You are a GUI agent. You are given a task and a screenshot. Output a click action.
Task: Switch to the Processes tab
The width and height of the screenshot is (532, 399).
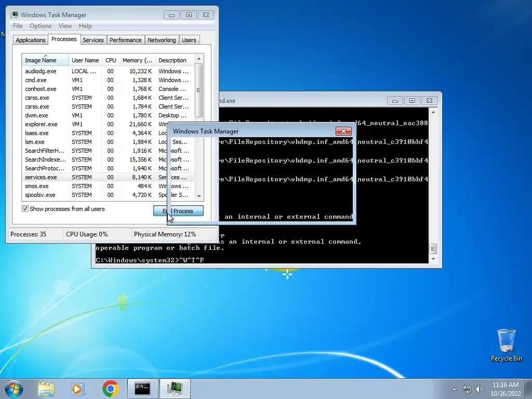click(x=64, y=39)
